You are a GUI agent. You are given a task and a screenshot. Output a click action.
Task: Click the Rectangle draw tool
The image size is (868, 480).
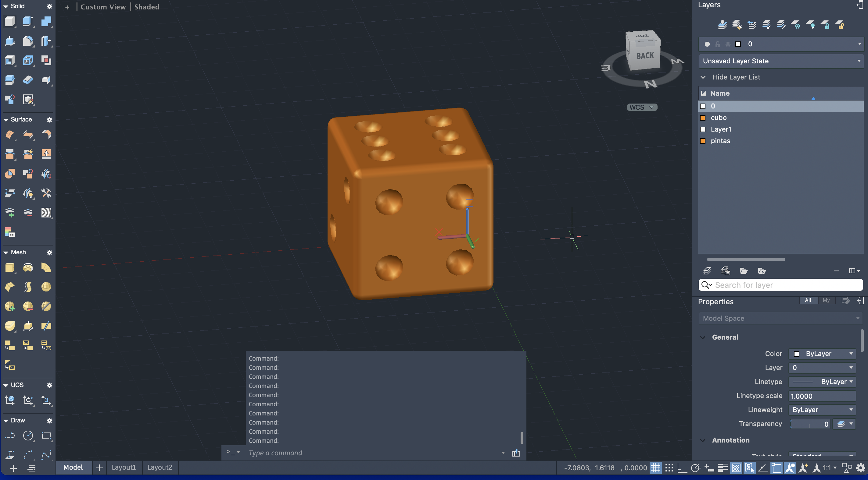click(x=46, y=436)
